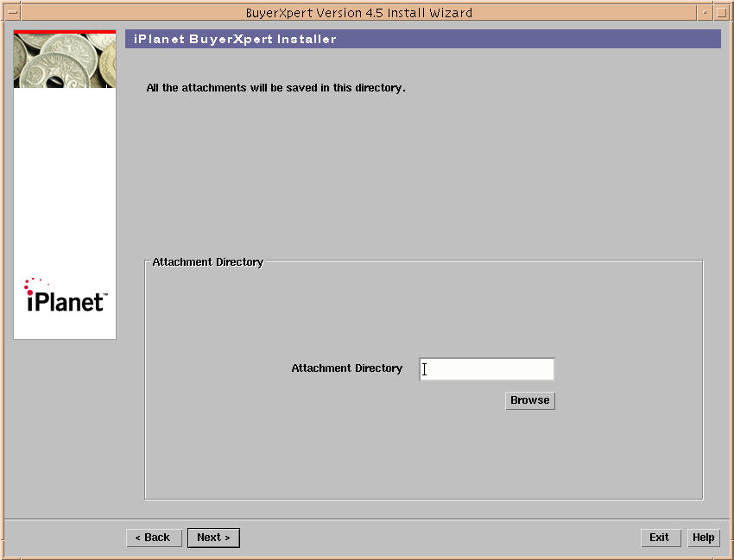Image resolution: width=734 pixels, height=560 pixels.
Task: Open the Browse directory dialog
Action: click(x=530, y=400)
